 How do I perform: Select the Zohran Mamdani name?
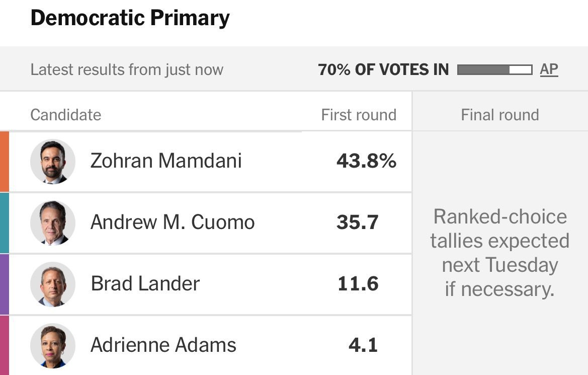coord(166,161)
